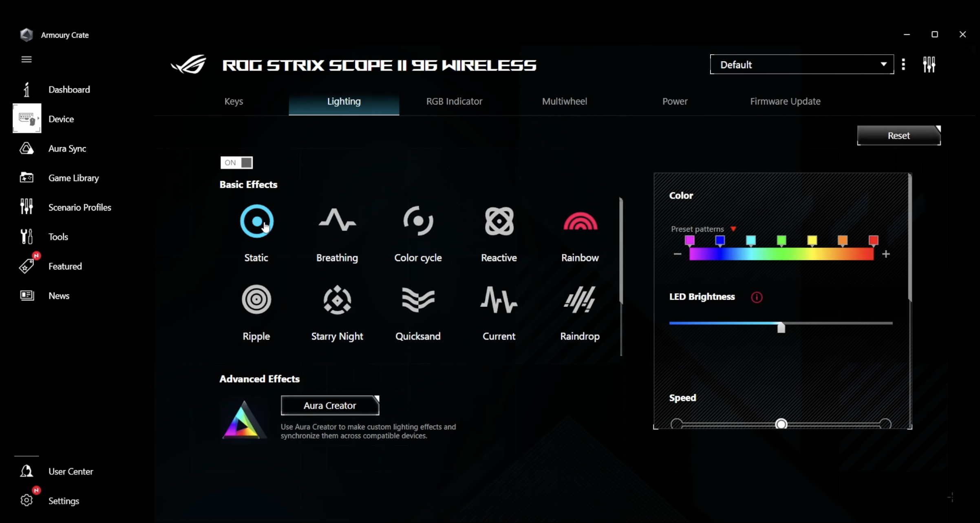Open the profile sliders settings icon
980x523 pixels.
[x=929, y=64]
